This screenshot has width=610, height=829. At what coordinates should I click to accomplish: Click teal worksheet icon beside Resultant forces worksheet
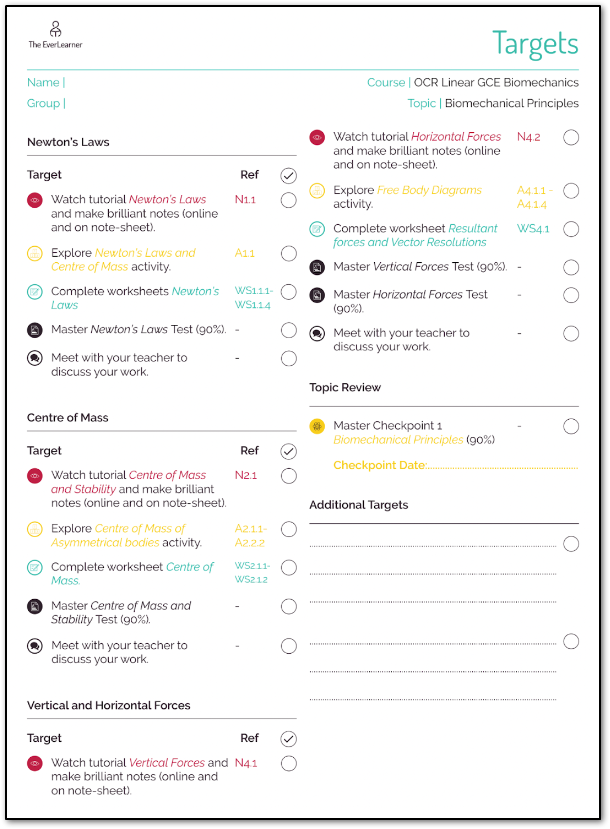[x=317, y=229]
